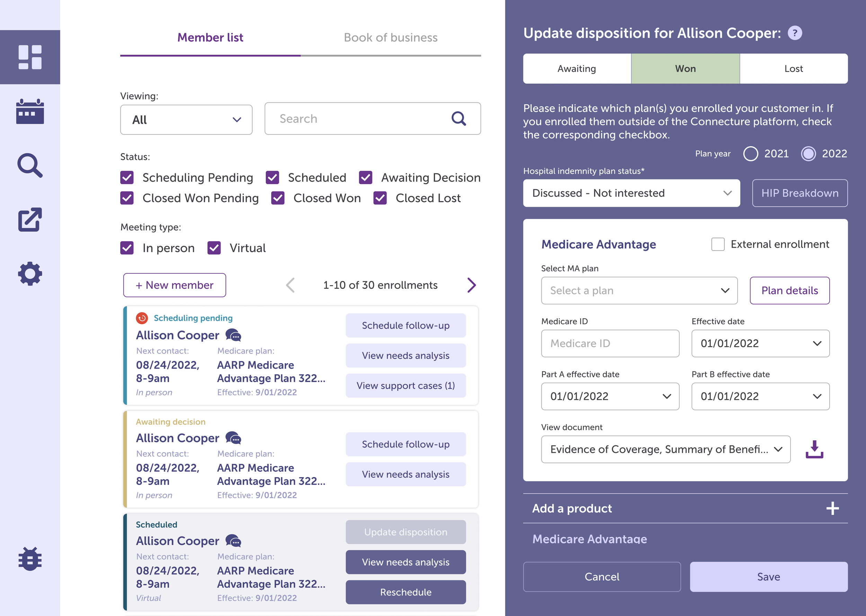Open chat icon on Awaiting decision card
Image resolution: width=866 pixels, height=616 pixels.
(x=233, y=438)
